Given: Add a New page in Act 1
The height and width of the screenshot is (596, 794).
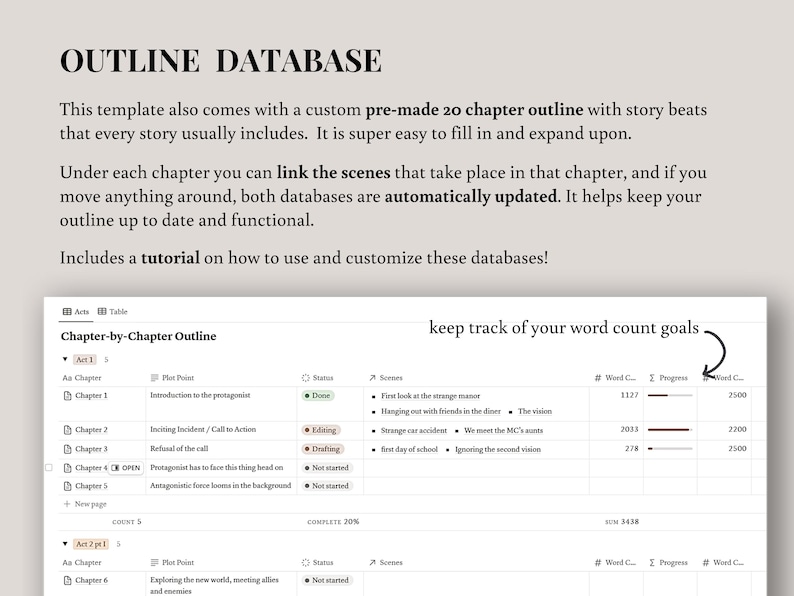Looking at the screenshot, I should (85, 504).
